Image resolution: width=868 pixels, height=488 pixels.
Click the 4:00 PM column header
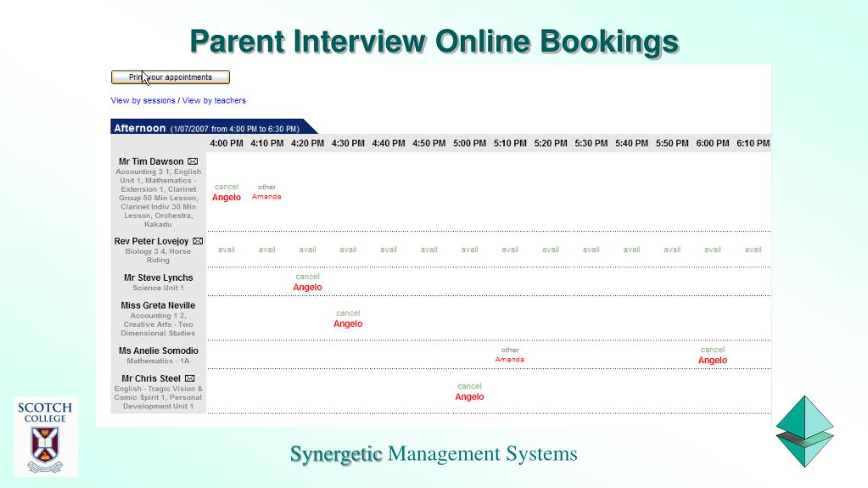coord(227,143)
